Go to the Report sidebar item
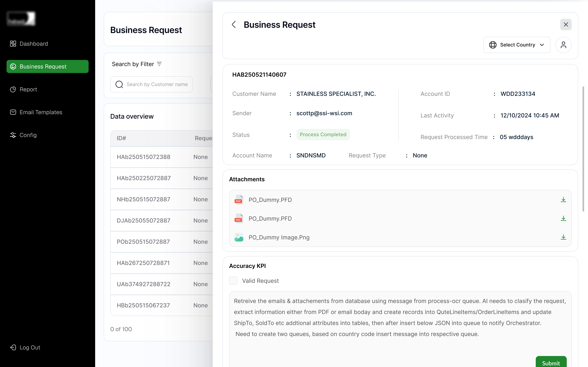Screen dimensions: 588x367 tap(28, 89)
